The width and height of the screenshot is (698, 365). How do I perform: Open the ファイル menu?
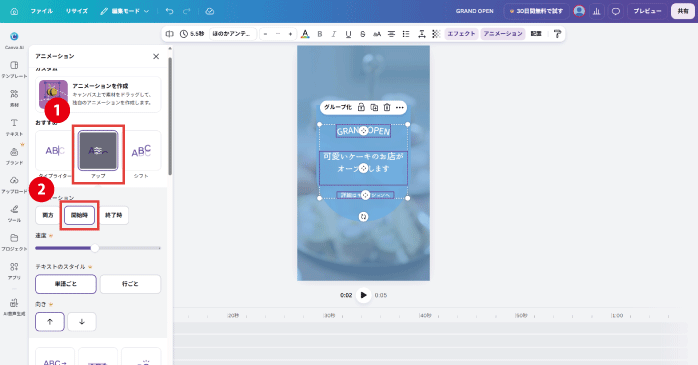coord(41,11)
